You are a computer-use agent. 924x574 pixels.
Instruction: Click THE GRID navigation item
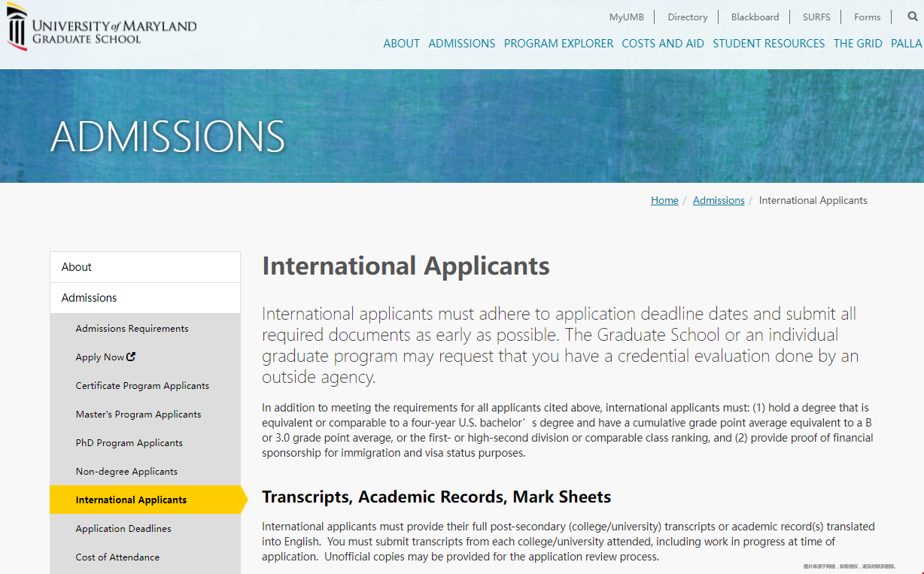[857, 44]
